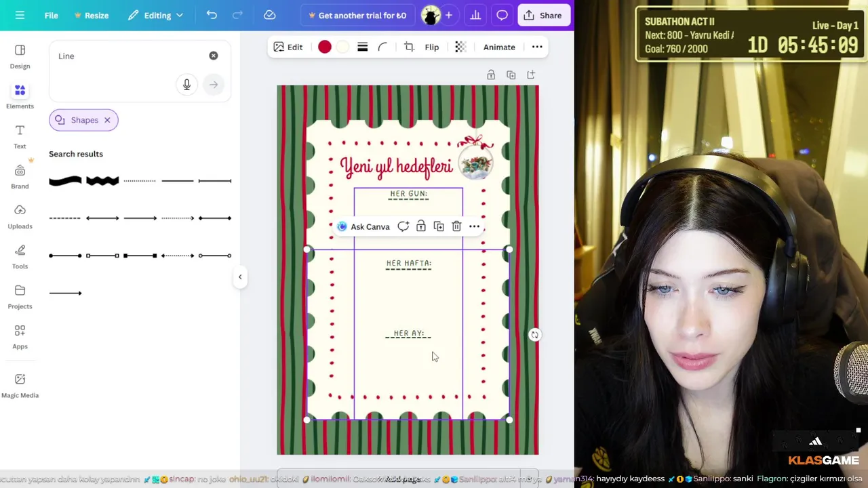This screenshot has height=488, width=868.
Task: Click the Flip button
Action: (432, 47)
